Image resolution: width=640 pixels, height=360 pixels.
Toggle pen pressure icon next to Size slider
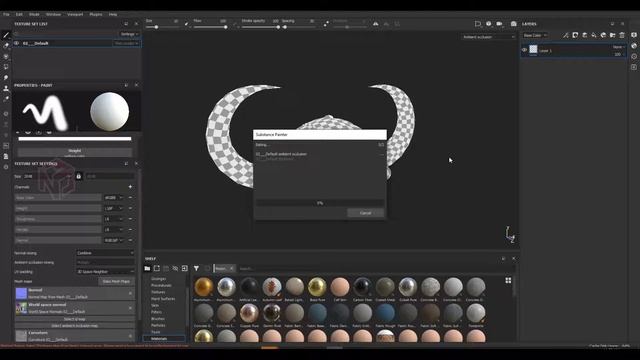tap(187, 24)
